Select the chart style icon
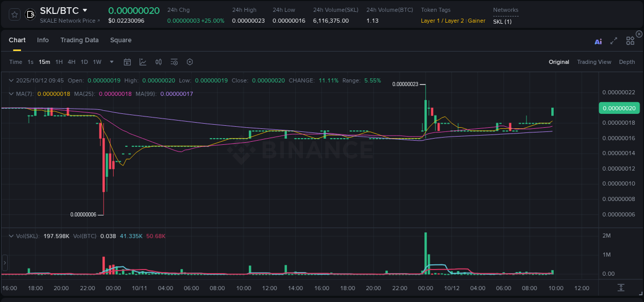Viewport: 644px width, 302px height. point(143,62)
